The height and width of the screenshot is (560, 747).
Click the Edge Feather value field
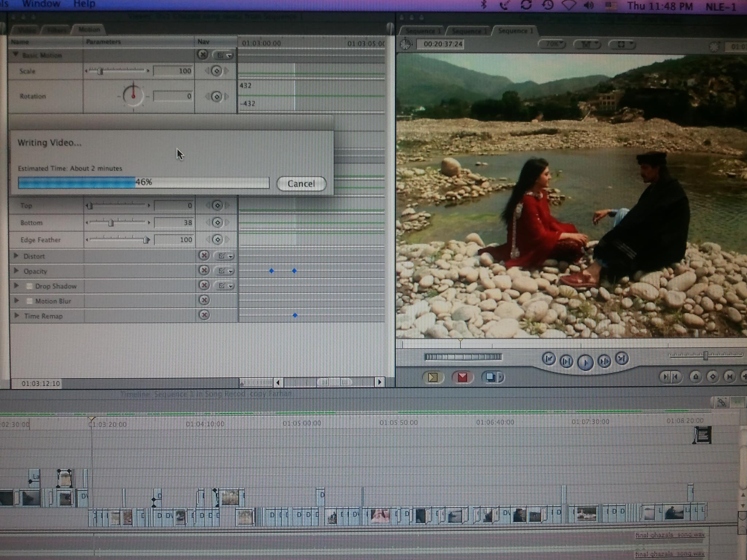[174, 240]
